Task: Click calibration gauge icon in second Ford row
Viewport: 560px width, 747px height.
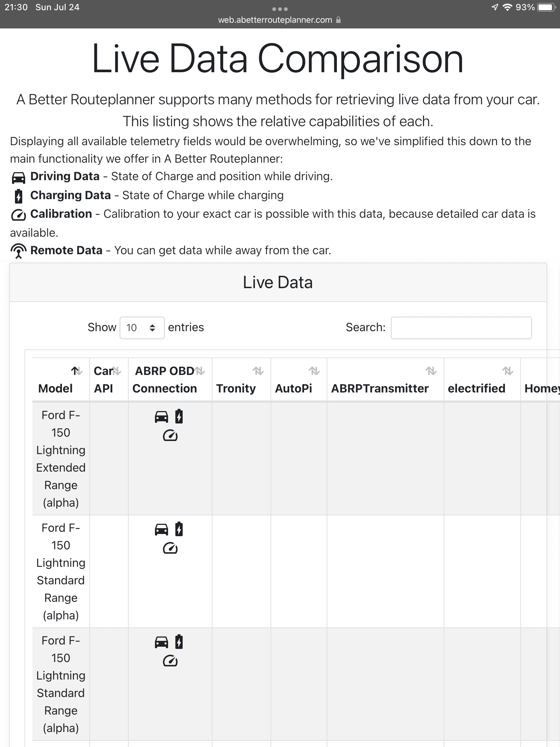Action: (x=170, y=548)
